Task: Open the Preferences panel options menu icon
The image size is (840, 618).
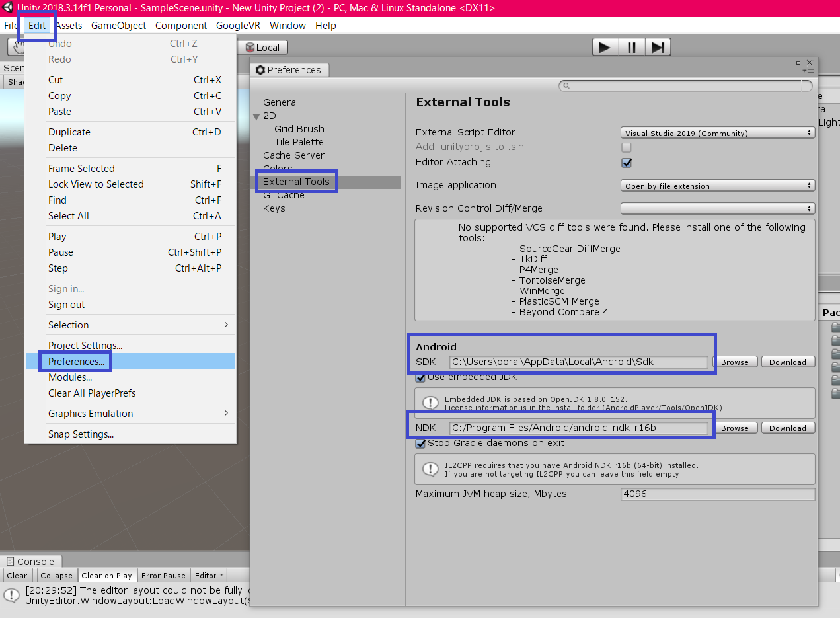Action: click(808, 70)
